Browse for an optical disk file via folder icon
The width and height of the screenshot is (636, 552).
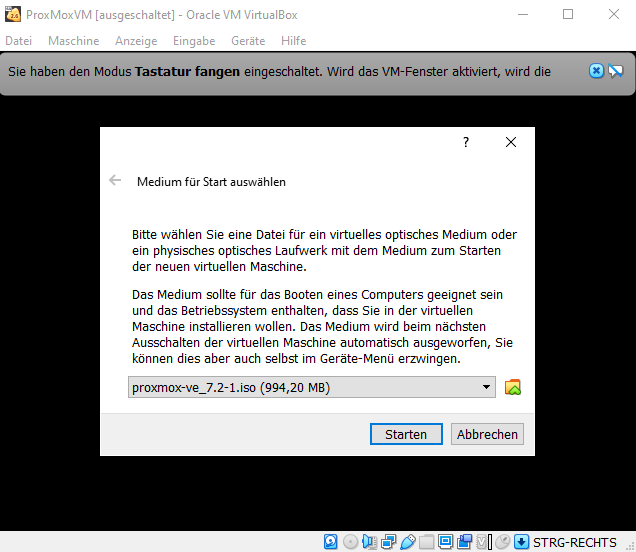tap(512, 387)
